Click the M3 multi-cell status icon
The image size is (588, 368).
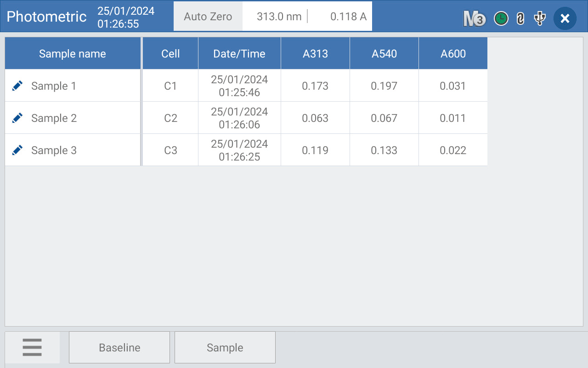(474, 18)
